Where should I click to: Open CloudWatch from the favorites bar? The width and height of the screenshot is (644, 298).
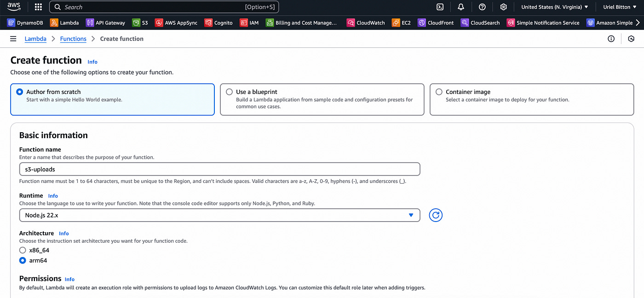click(366, 23)
